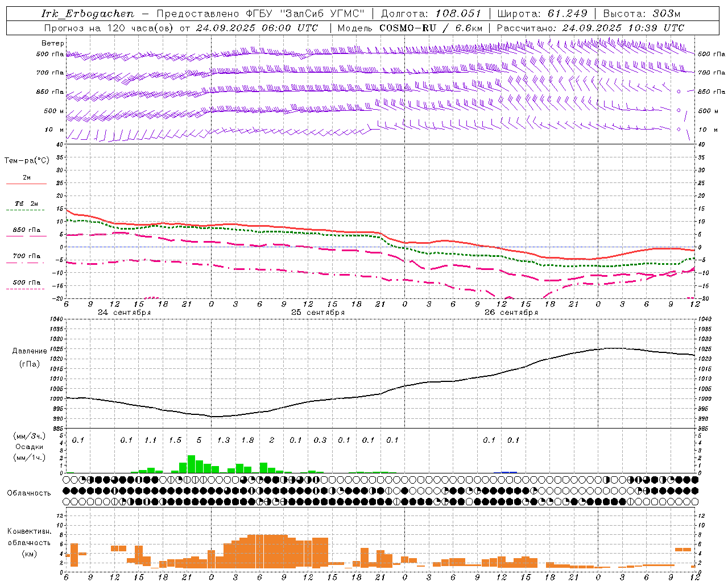Click the 3-hour precipitation value 1.5
The width and height of the screenshot is (728, 582).
click(175, 440)
